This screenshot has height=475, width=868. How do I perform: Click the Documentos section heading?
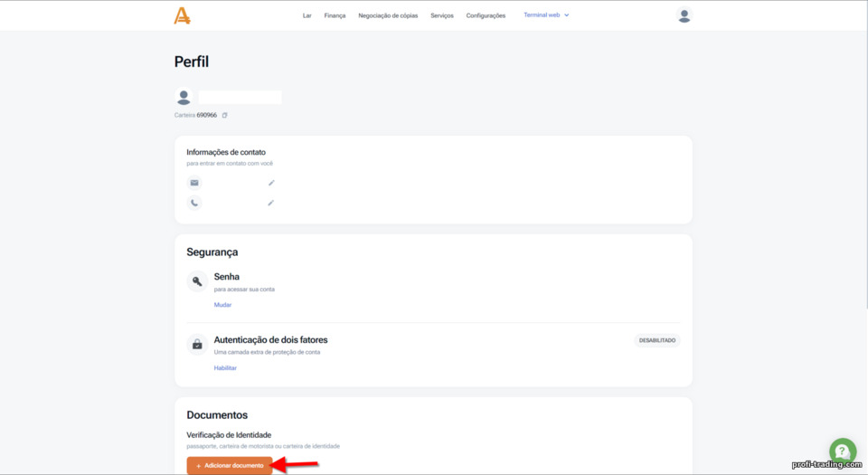coord(217,414)
